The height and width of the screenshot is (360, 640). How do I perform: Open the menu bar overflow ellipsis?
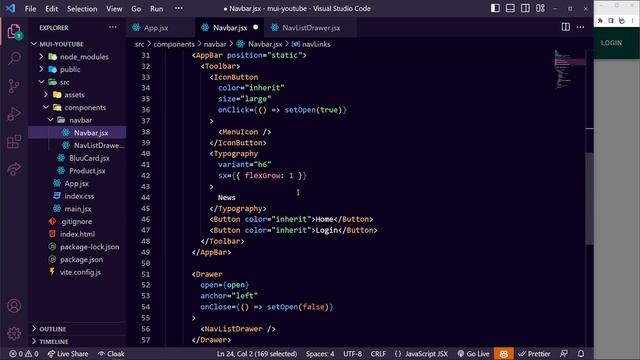point(178,8)
